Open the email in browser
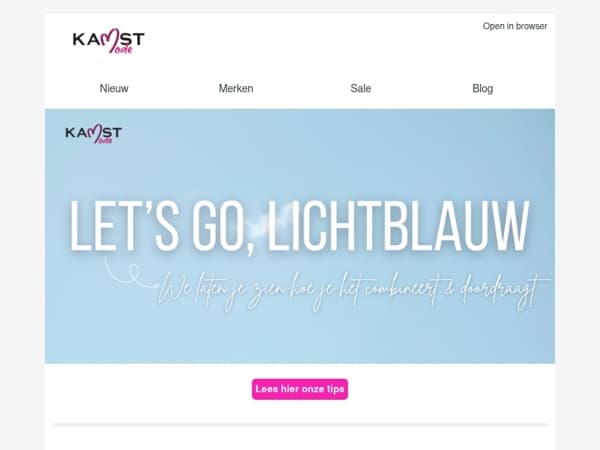This screenshot has width=600, height=450. click(x=515, y=26)
